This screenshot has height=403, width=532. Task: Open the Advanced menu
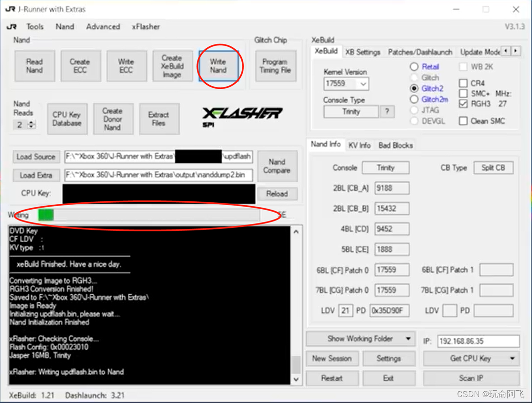[103, 27]
